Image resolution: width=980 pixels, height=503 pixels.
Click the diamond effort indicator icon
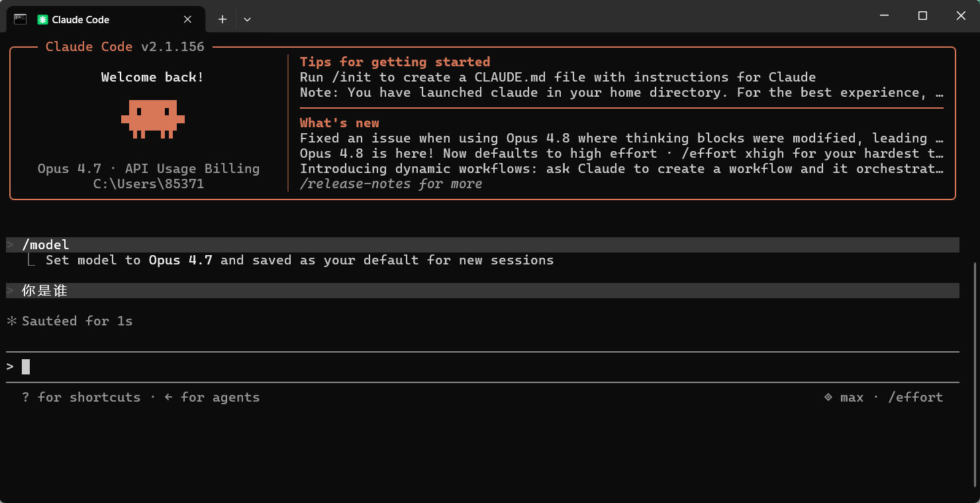pos(828,397)
